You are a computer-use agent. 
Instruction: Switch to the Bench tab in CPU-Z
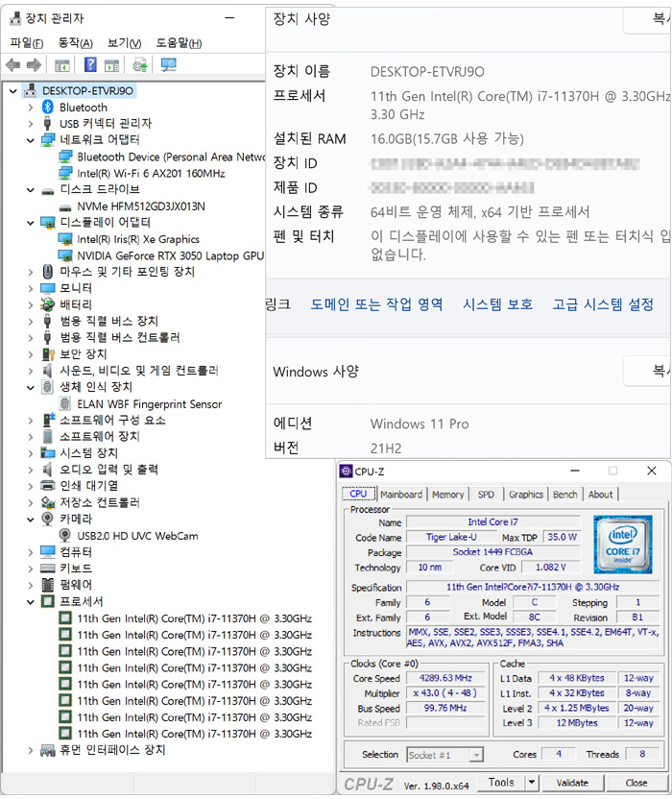click(x=565, y=495)
